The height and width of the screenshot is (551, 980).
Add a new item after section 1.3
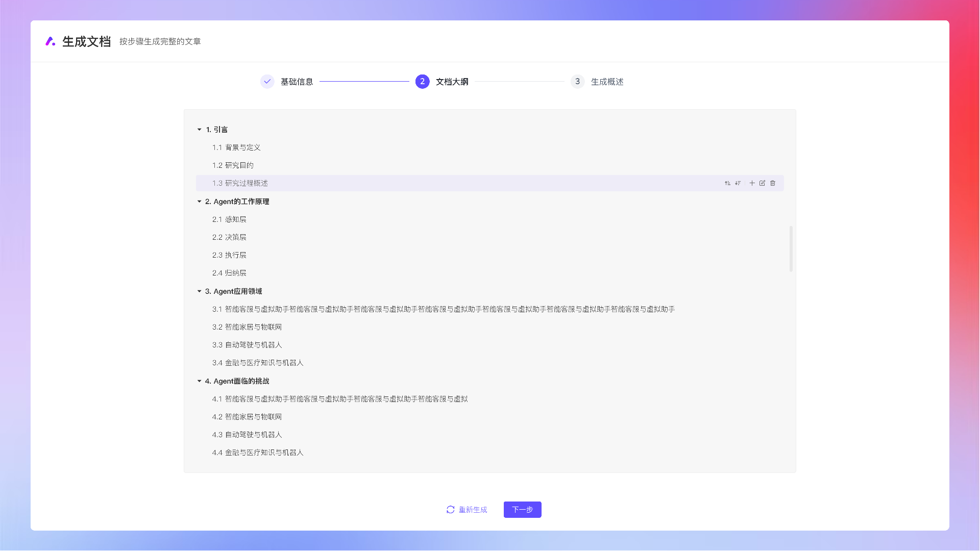[752, 183]
